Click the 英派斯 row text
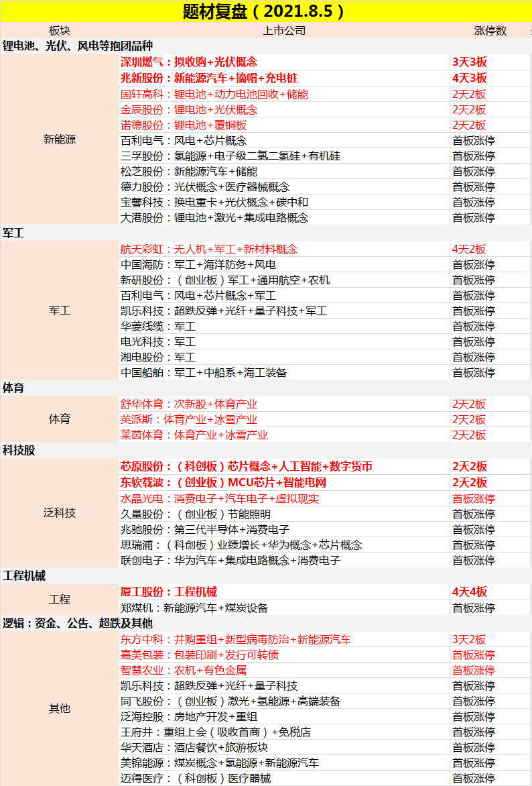The width and height of the screenshot is (532, 786). tap(189, 420)
